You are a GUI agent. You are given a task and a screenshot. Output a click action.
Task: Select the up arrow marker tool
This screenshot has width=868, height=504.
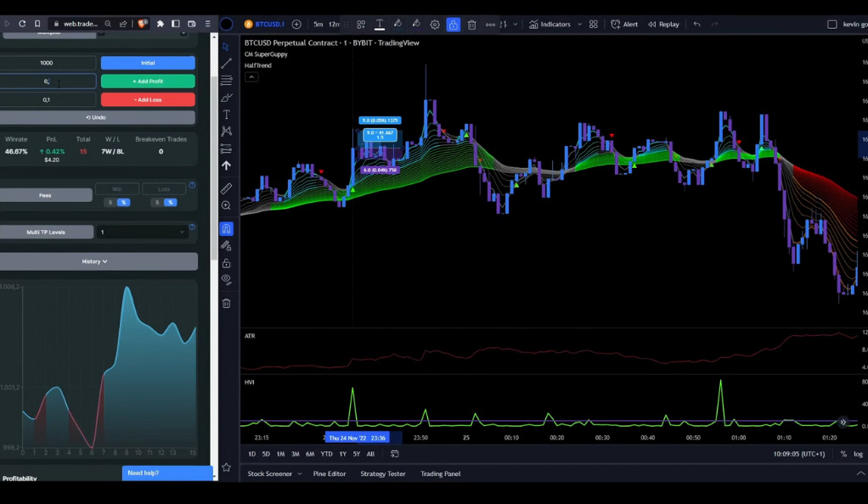click(226, 165)
